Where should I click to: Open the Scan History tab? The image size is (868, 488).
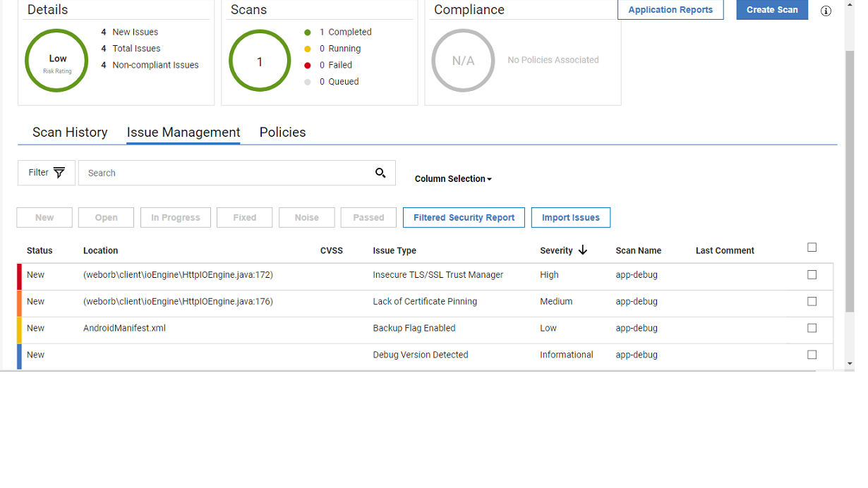tap(70, 133)
